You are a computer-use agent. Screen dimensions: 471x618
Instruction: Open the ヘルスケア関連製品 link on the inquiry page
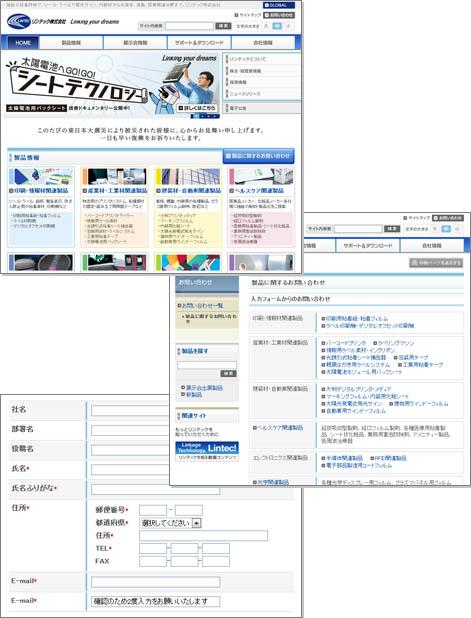[x=278, y=428]
